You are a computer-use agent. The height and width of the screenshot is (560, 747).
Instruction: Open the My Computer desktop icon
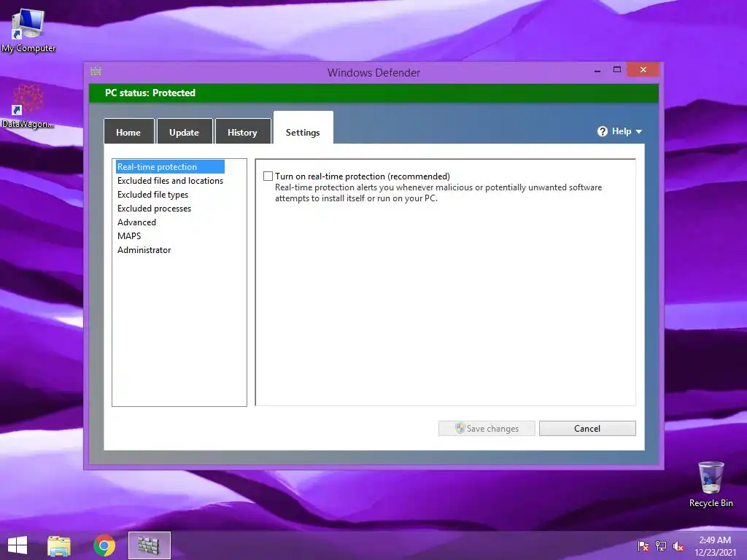(x=28, y=30)
